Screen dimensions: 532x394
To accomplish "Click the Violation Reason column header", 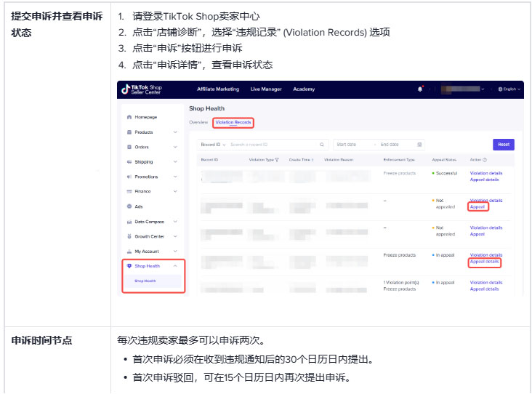I will [x=339, y=160].
